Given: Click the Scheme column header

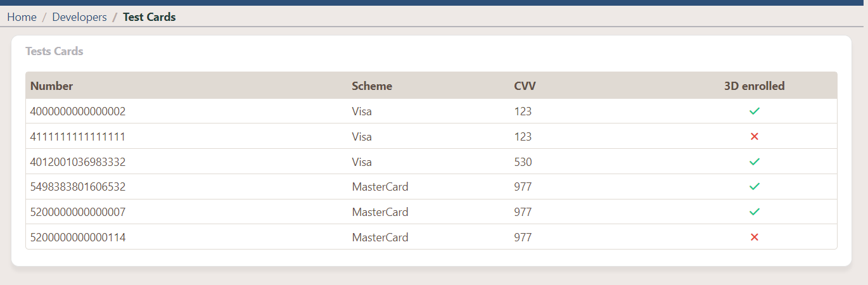Looking at the screenshot, I should click(x=372, y=86).
